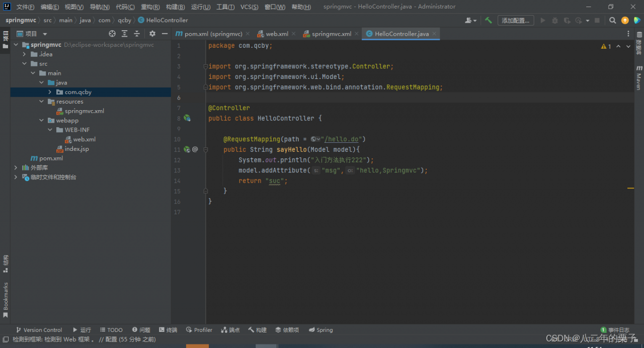Open index.jsp in the project tree
Screen dimensions: 644x348
click(76, 149)
